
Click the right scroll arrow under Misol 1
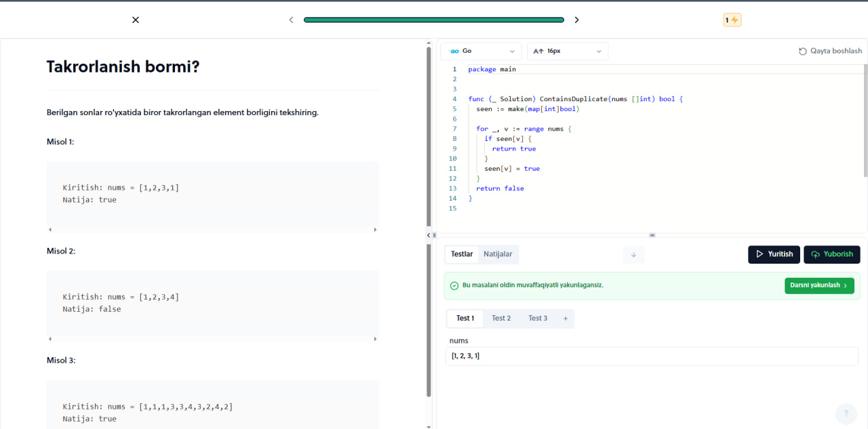pos(376,230)
